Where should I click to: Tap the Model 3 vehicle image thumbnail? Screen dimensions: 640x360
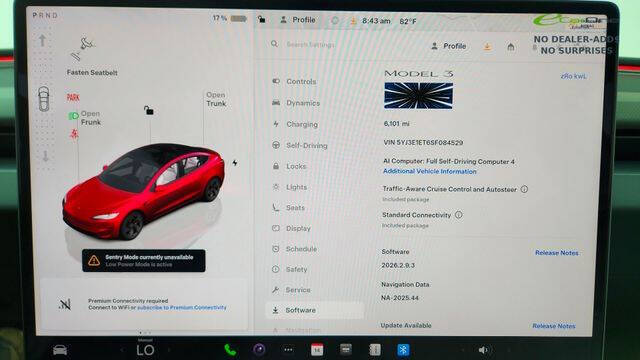tap(418, 96)
